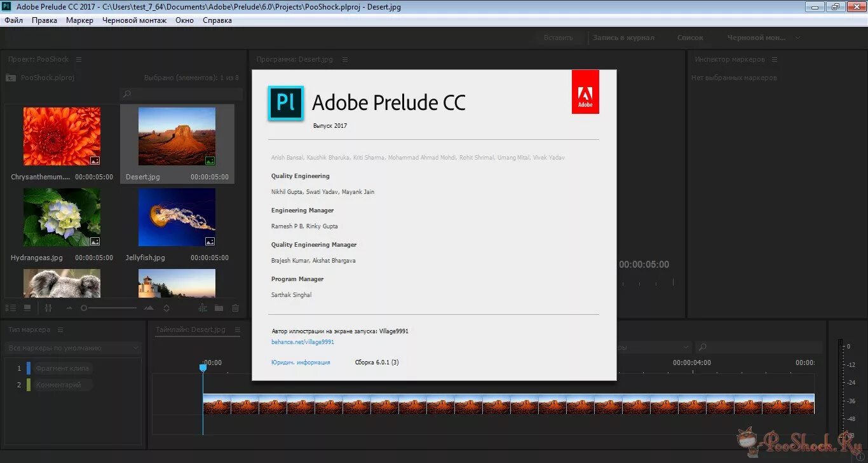The height and width of the screenshot is (463, 868).
Task: Open the Program panel hamburger menu
Action: tap(345, 59)
